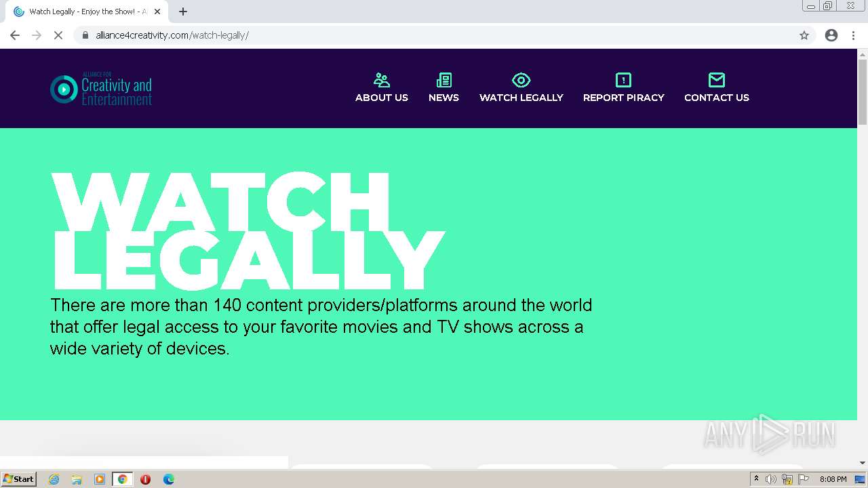The height and width of the screenshot is (488, 868).
Task: Click the Watch Legally eye icon
Action: [x=521, y=80]
